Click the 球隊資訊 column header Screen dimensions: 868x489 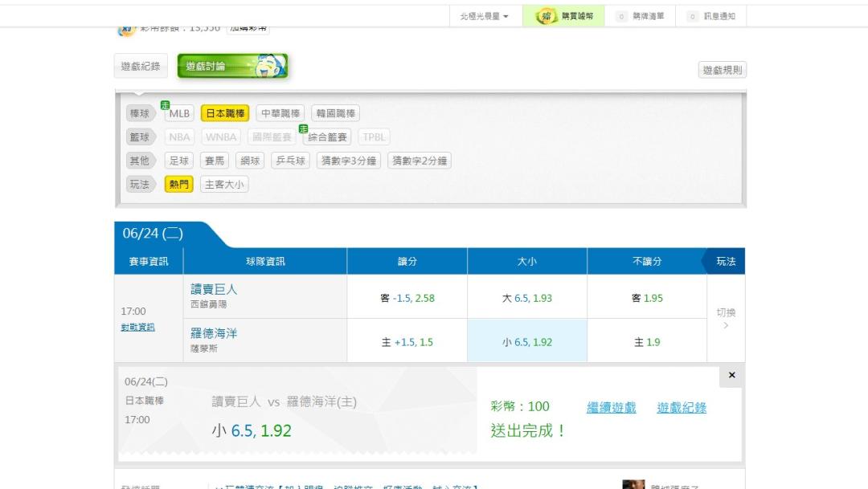(265, 262)
